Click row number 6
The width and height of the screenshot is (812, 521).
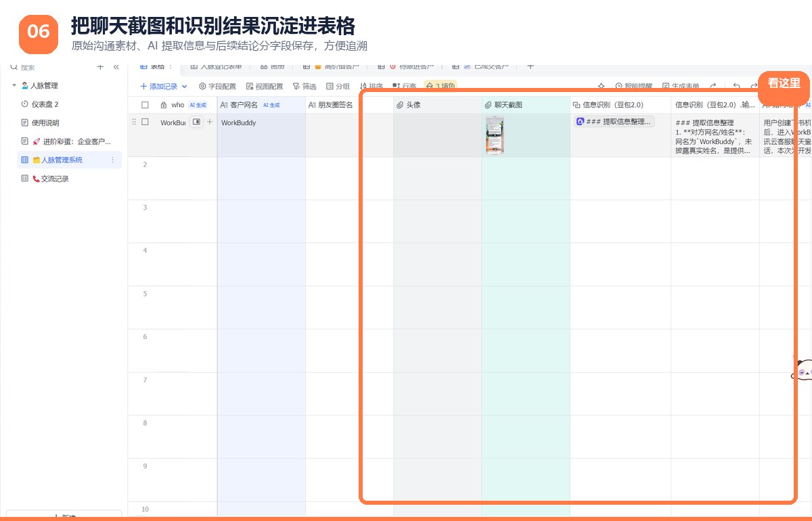click(x=145, y=337)
